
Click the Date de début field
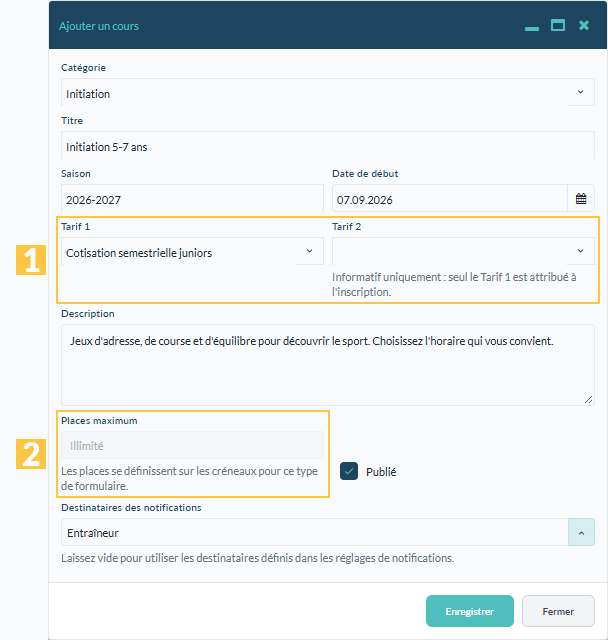[450, 199]
